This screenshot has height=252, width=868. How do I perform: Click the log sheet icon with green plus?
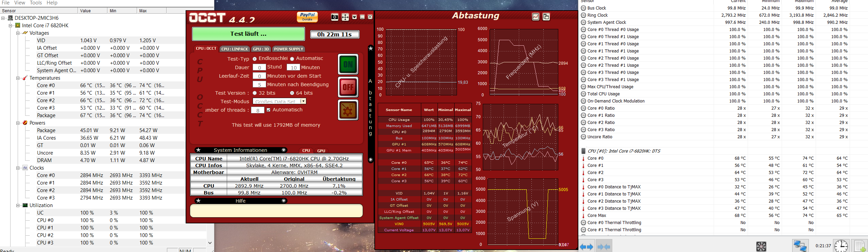point(860,246)
